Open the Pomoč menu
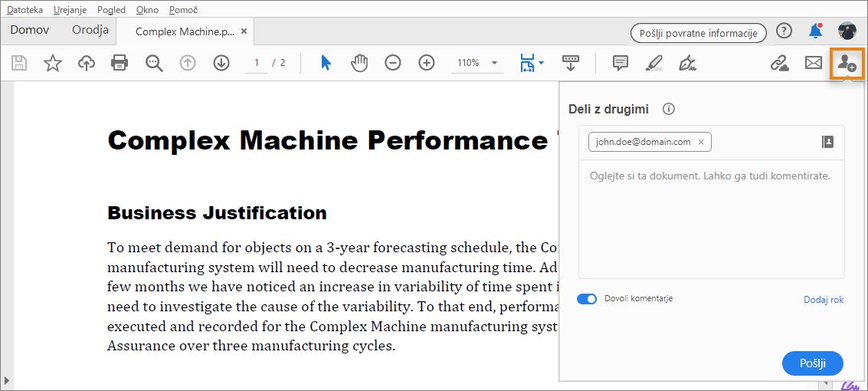This screenshot has width=868, height=391. 184,10
